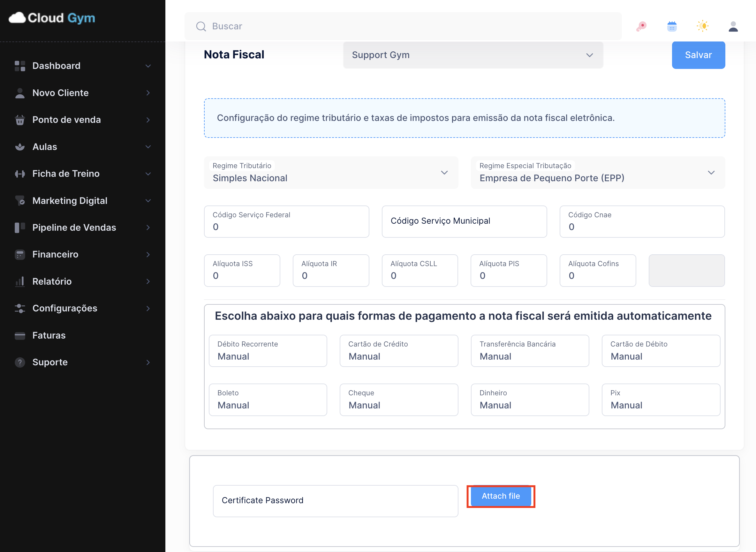Click the Ficha de Treino dumbbell icon

point(20,174)
